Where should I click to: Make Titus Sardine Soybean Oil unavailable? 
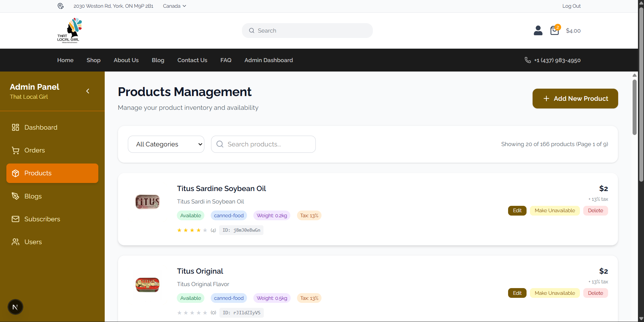[554, 210]
